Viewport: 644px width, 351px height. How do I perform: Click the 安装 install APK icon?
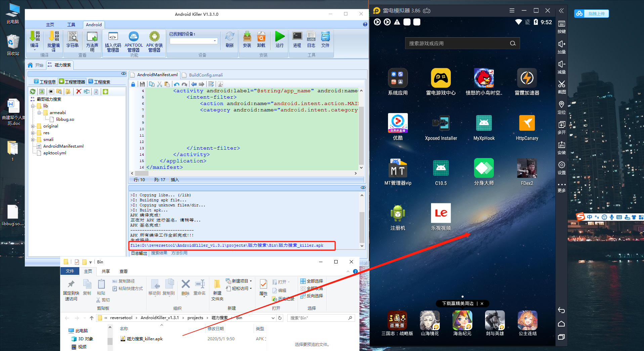[247, 40]
